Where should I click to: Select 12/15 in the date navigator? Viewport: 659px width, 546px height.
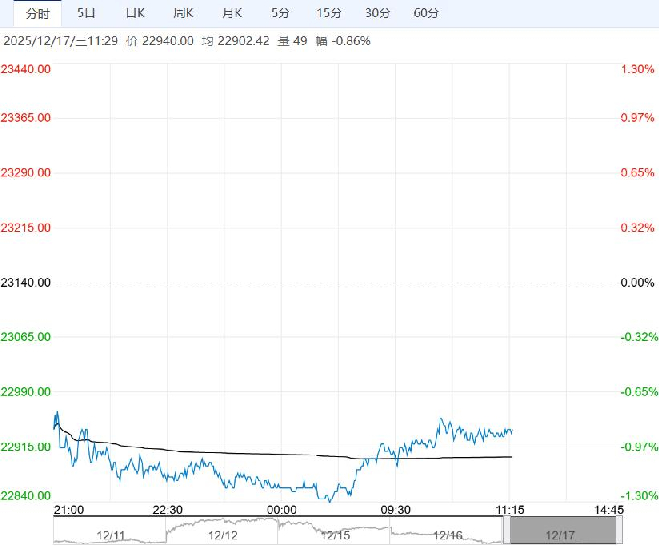pos(337,535)
